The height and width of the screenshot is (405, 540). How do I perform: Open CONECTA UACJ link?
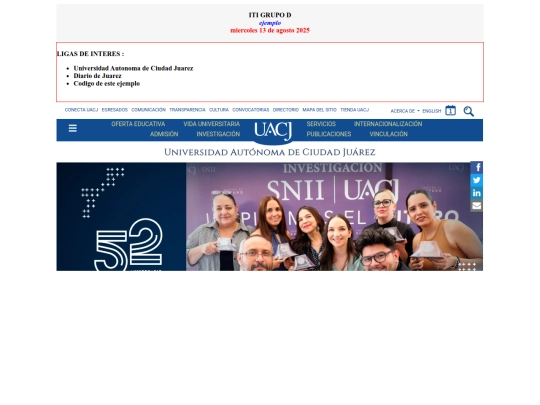point(81,110)
